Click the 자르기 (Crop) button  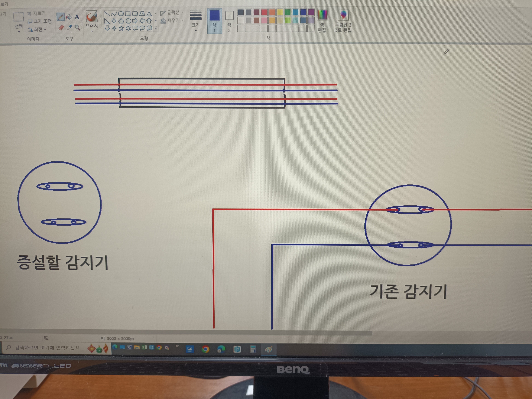coord(37,13)
